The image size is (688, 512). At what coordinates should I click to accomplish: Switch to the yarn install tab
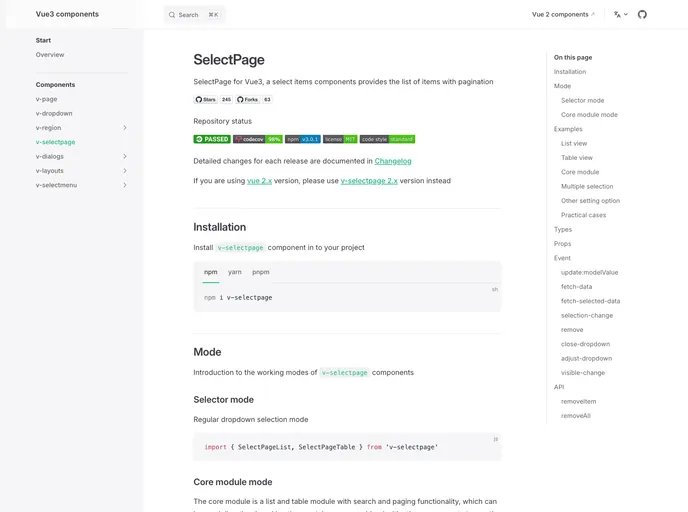click(235, 272)
